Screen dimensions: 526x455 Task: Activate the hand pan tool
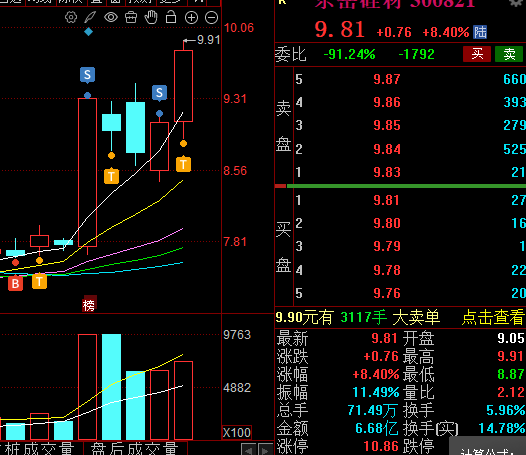click(151, 17)
